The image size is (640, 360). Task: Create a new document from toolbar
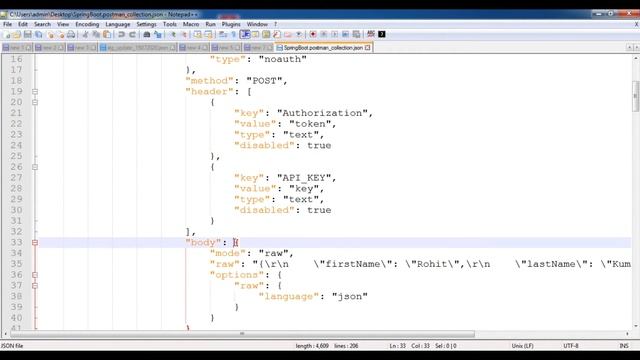tap(7, 34)
